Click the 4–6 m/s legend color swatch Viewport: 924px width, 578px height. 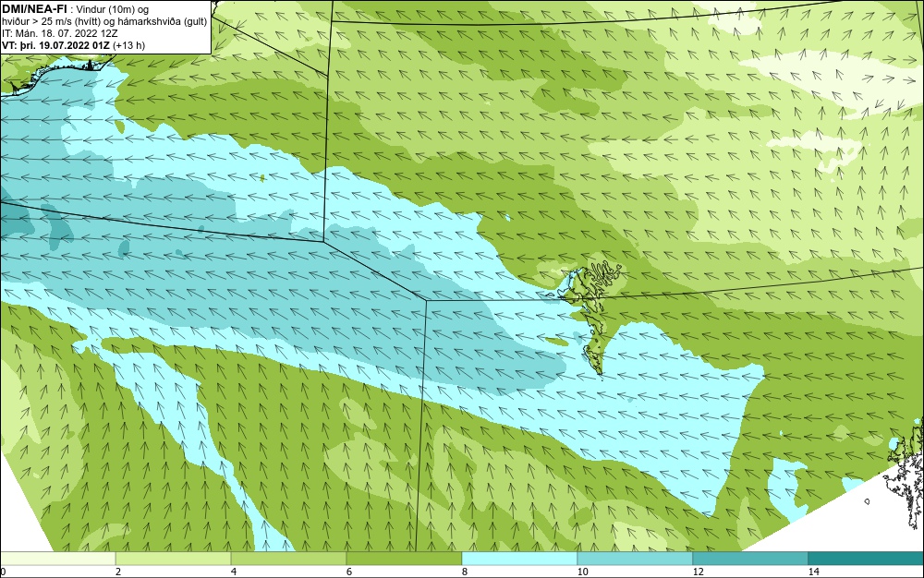[288, 559]
